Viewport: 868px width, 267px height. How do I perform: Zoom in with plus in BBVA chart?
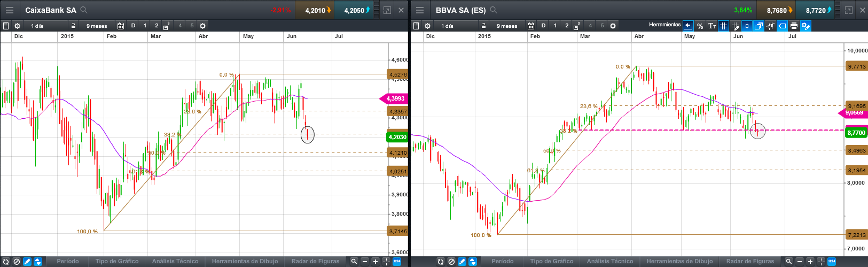point(810,262)
